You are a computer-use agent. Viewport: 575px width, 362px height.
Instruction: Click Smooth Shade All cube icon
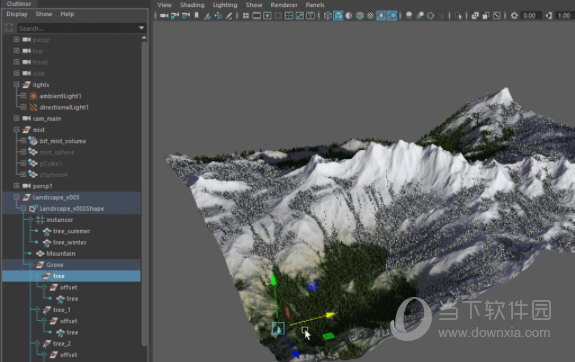click(x=338, y=15)
